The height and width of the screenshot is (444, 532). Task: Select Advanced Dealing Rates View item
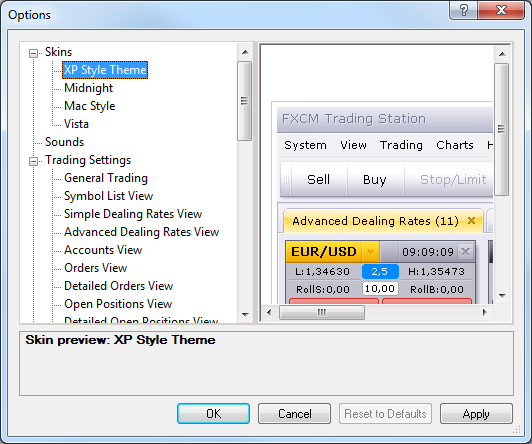141,232
